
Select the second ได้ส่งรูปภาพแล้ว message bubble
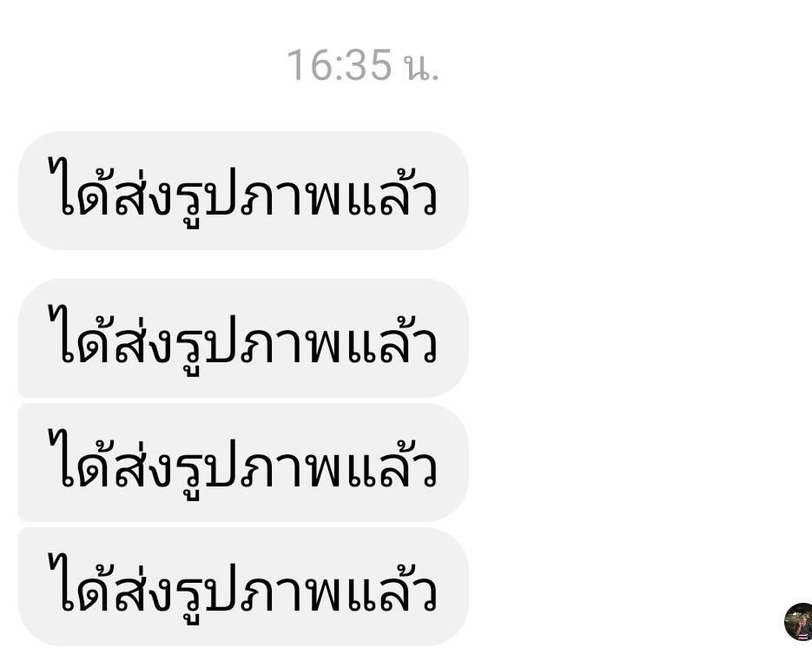(243, 338)
